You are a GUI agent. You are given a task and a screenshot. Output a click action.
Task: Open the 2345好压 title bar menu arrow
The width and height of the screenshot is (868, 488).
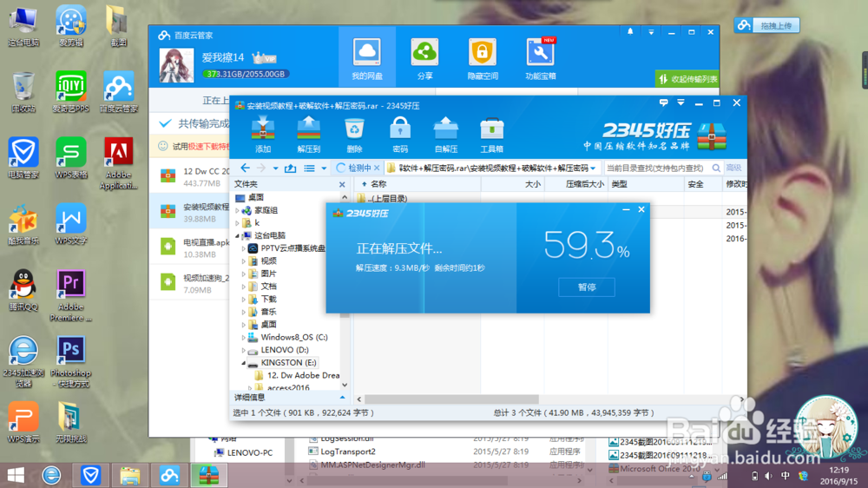[x=681, y=102]
